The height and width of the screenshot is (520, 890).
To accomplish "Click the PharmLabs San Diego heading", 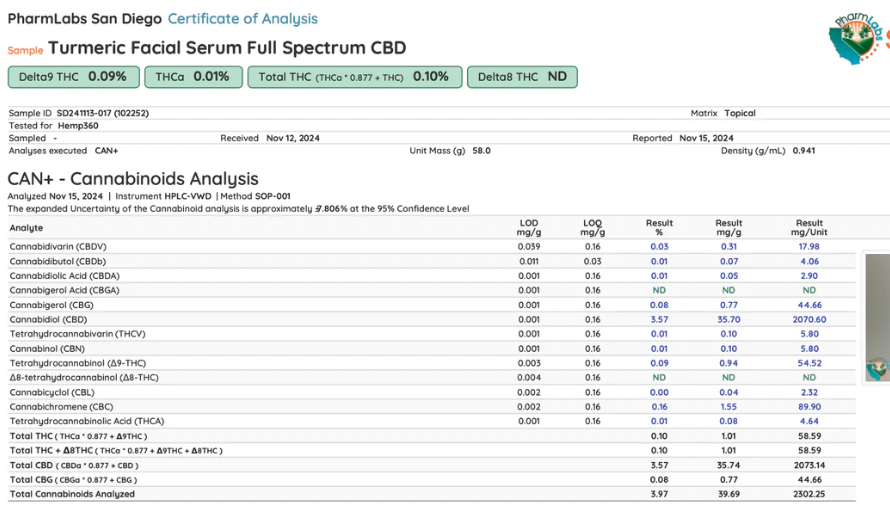I will pyautogui.click(x=84, y=19).
